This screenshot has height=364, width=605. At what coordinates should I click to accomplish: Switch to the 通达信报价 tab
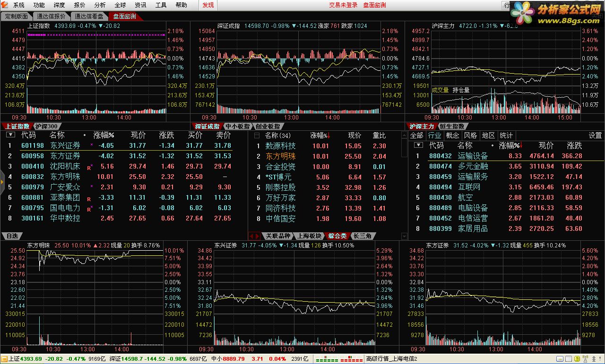pyautogui.click(x=51, y=17)
